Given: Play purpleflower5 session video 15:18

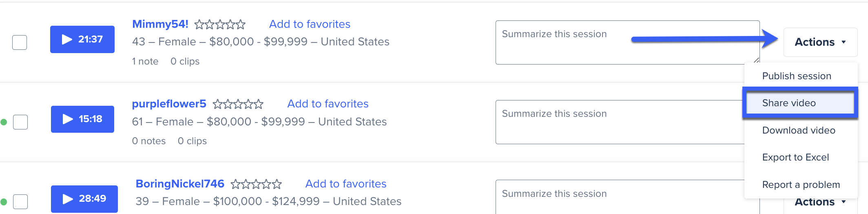Looking at the screenshot, I should pyautogui.click(x=82, y=119).
